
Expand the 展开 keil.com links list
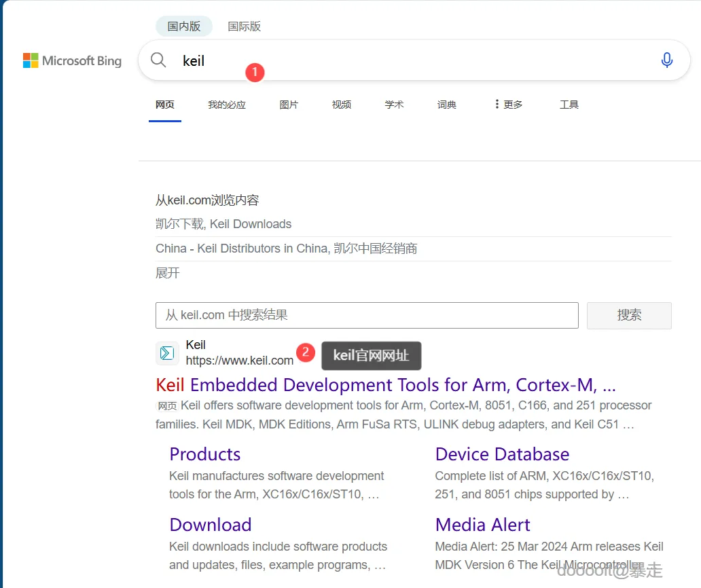(x=168, y=273)
